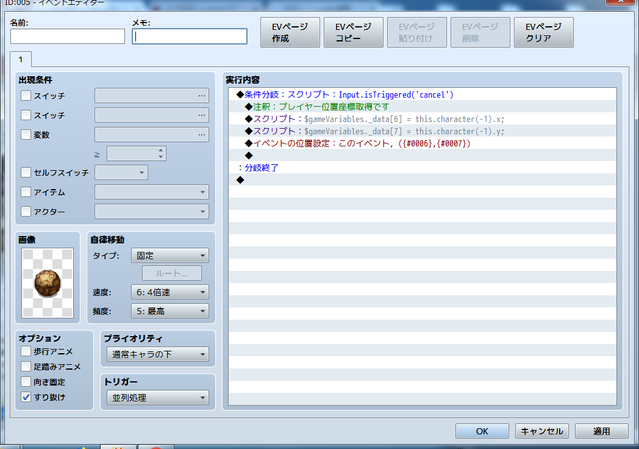Click the boulder event image thumbnail
Image resolution: width=639 pixels, height=449 pixels.
click(x=47, y=283)
